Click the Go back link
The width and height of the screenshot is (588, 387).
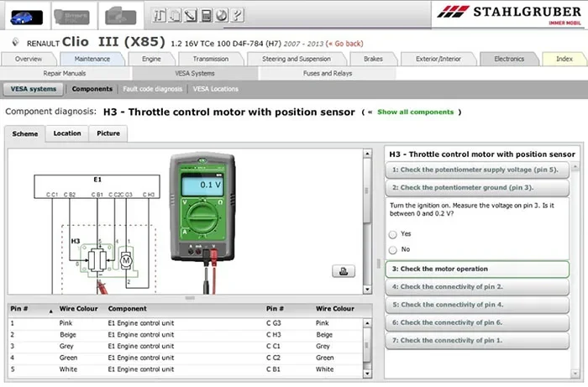pos(344,44)
